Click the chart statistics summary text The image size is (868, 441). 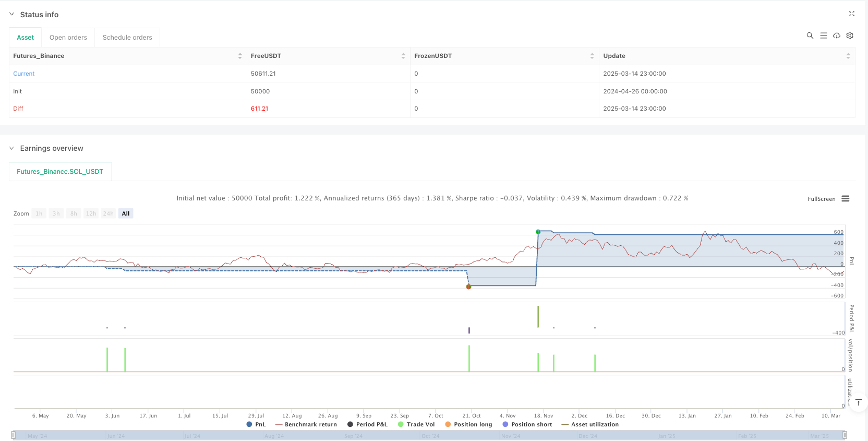point(432,198)
